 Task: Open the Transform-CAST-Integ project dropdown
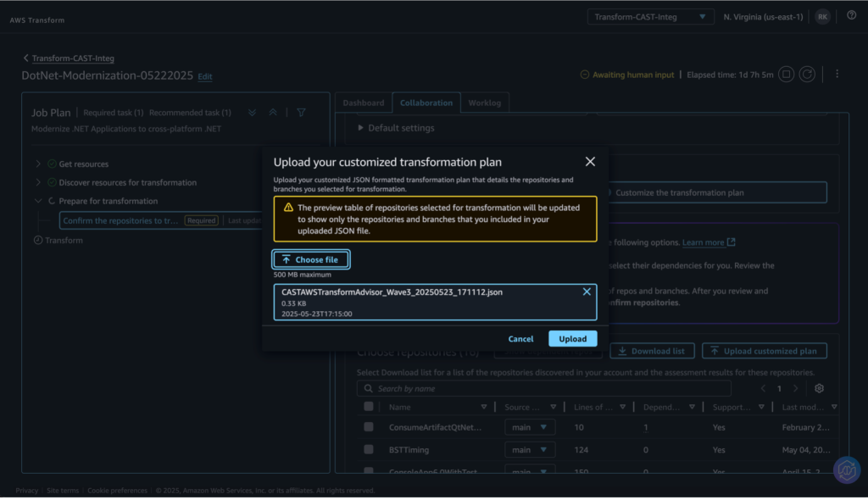point(650,15)
